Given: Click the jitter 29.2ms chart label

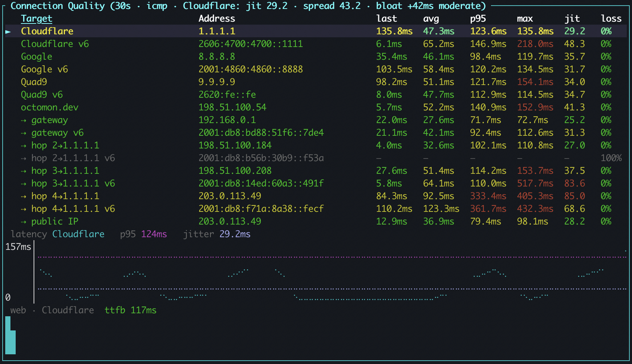Looking at the screenshot, I should click(x=217, y=234).
